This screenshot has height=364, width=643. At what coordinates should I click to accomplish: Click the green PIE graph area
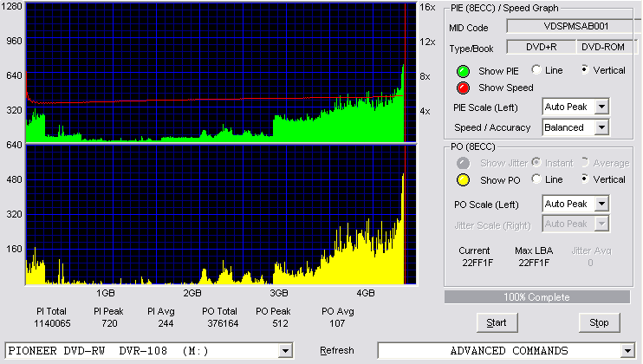(x=221, y=72)
